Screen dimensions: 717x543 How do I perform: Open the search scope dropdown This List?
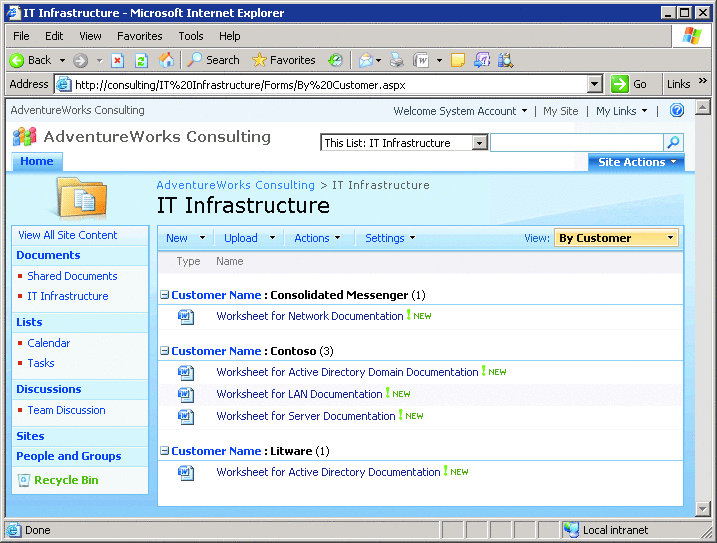point(479,143)
